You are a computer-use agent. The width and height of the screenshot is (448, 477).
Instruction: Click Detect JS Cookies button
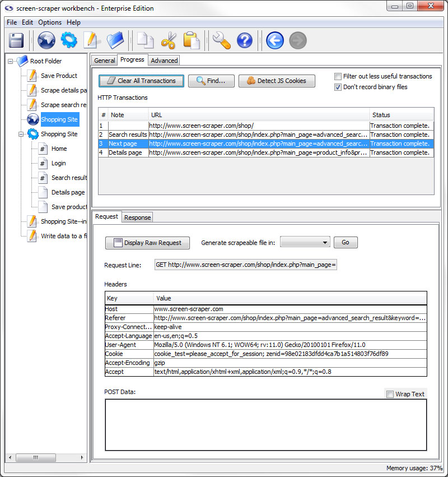(277, 81)
